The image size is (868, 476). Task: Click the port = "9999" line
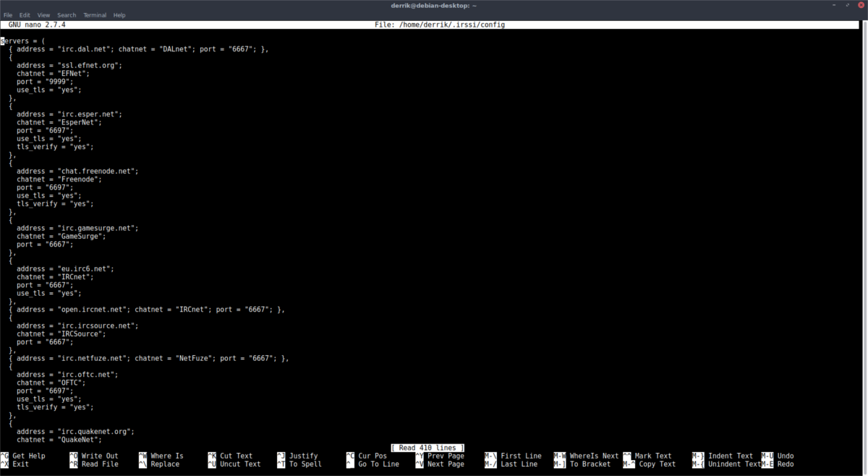coord(46,82)
